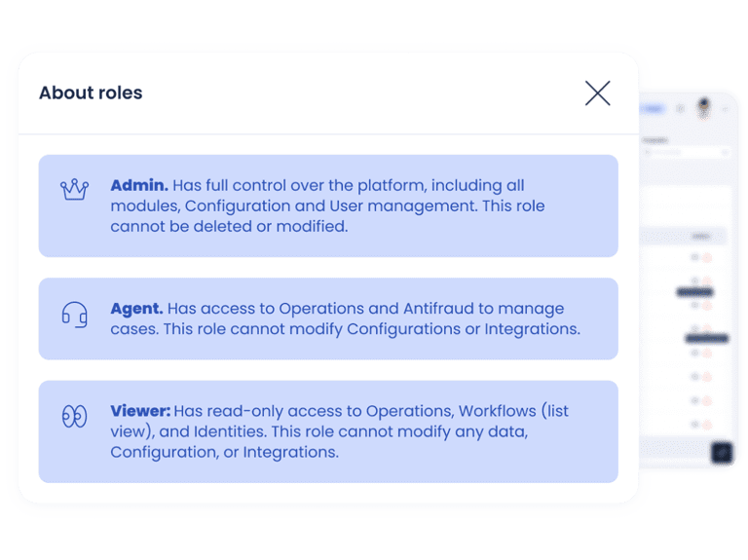Select the bold 'Admin.' role label
Image resolution: width=748 pixels, height=560 pixels.
[139, 185]
